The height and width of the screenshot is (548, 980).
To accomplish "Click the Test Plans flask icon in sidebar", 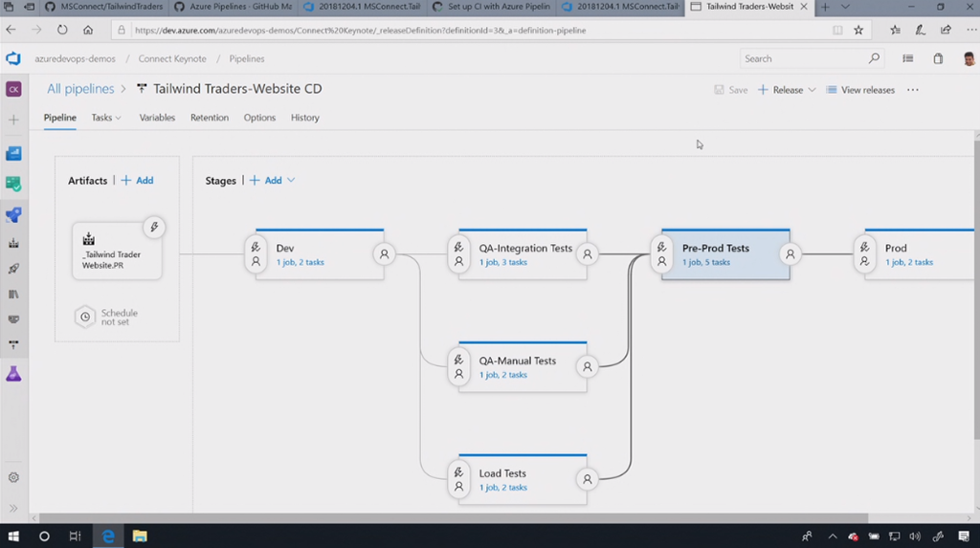I will [x=13, y=375].
